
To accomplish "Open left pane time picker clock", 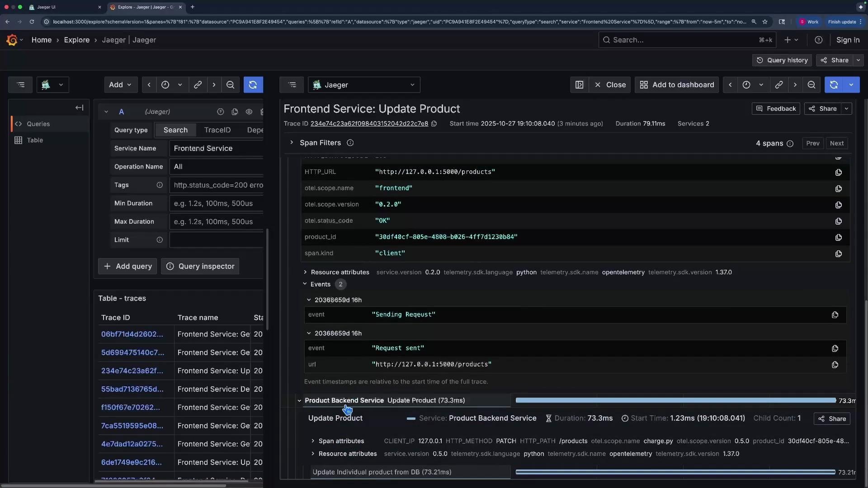I will point(165,85).
